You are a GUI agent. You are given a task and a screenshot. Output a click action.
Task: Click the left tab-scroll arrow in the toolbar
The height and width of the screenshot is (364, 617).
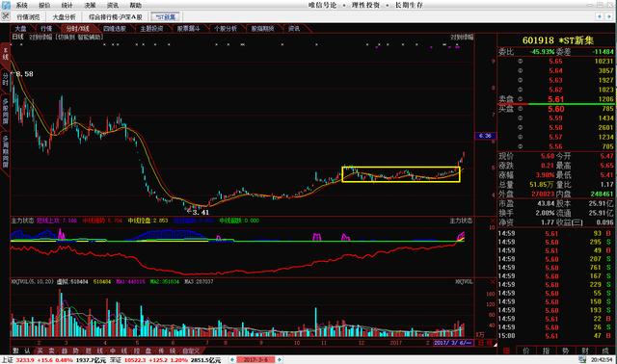click(600, 16)
